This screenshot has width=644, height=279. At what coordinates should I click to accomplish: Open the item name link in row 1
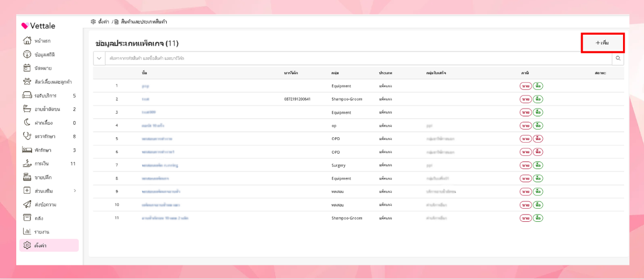tap(145, 85)
